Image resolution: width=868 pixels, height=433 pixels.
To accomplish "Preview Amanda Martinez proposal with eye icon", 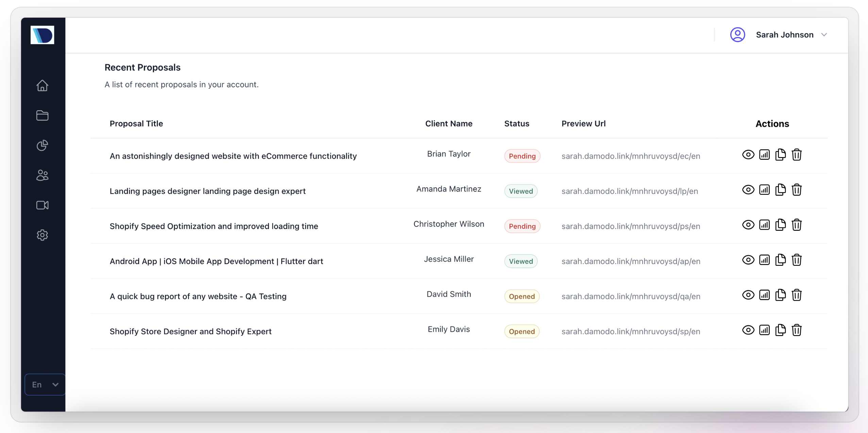I will [x=748, y=190].
